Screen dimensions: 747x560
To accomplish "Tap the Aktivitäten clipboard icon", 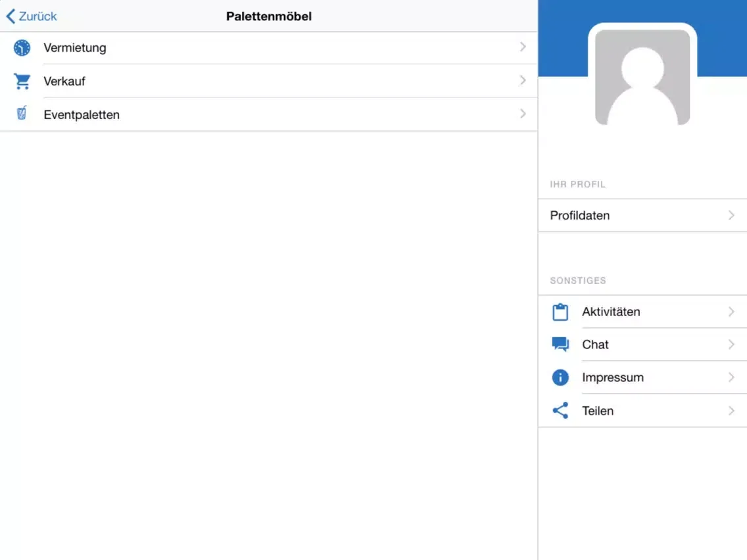I will pyautogui.click(x=560, y=312).
